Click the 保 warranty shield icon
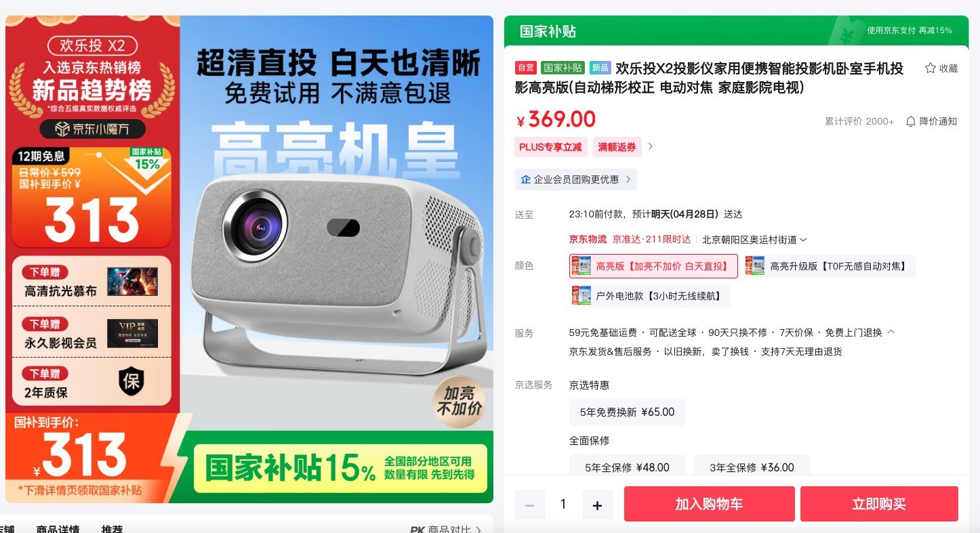This screenshot has width=980, height=533. click(131, 381)
